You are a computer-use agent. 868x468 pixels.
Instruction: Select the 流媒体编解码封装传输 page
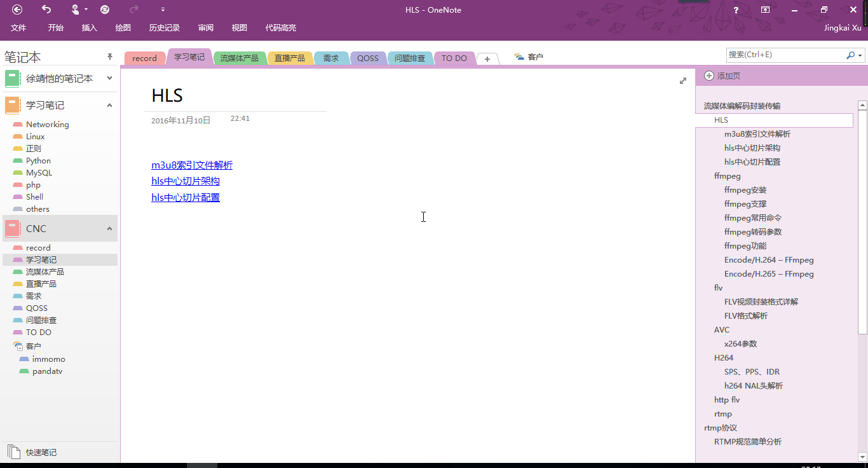pos(742,106)
